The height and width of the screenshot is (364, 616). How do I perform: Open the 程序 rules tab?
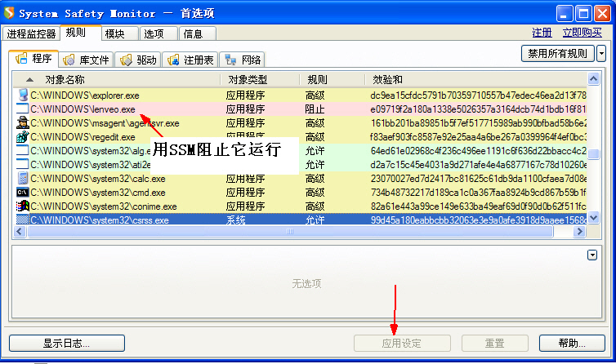tap(33, 59)
